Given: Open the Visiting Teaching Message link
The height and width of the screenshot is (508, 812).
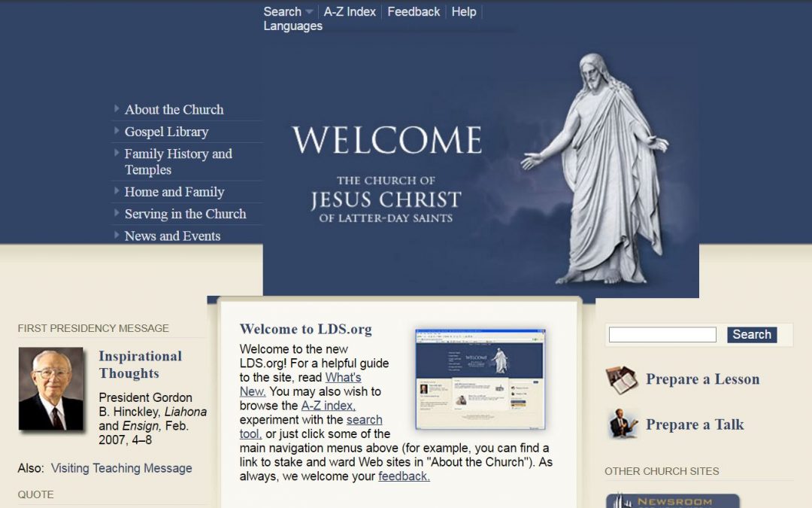Looking at the screenshot, I should pos(121,468).
